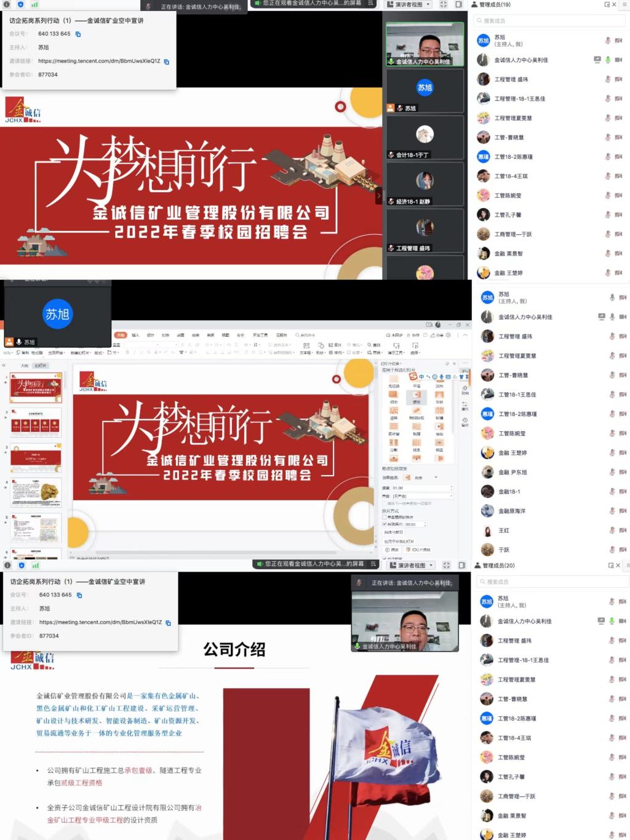Copy invite link in card above 公司介绍 slide
This screenshot has width=630, height=840.
coord(168,623)
